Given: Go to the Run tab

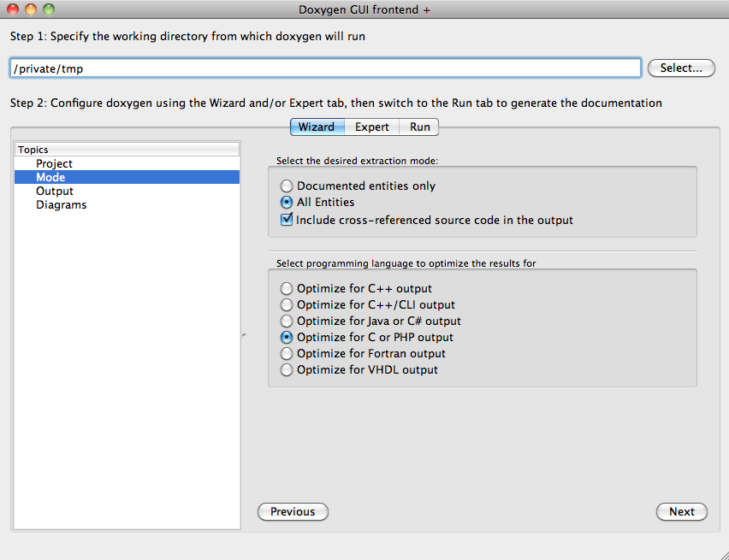Looking at the screenshot, I should pyautogui.click(x=419, y=127).
